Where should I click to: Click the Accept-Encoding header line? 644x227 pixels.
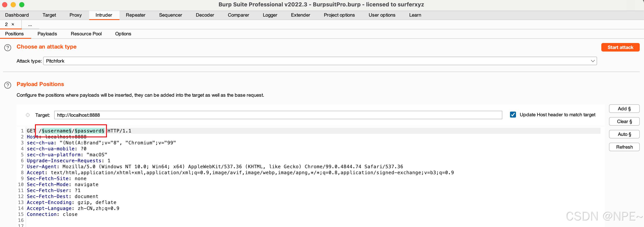point(71,202)
